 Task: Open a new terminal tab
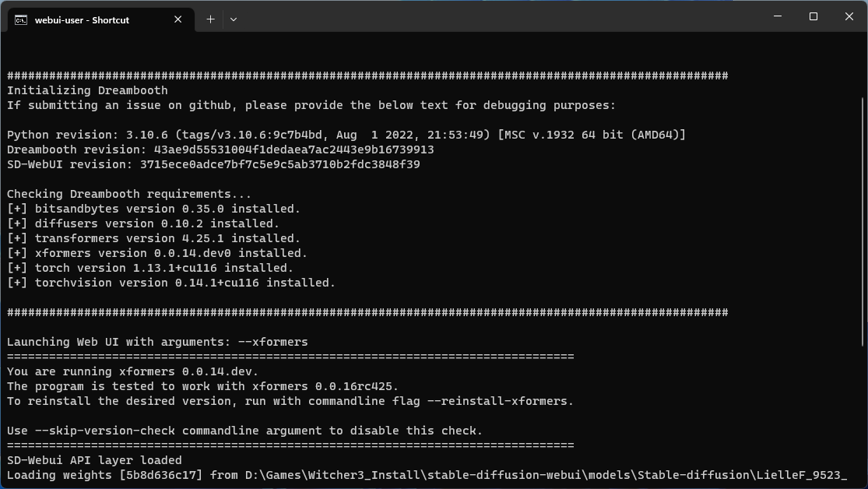(x=210, y=19)
